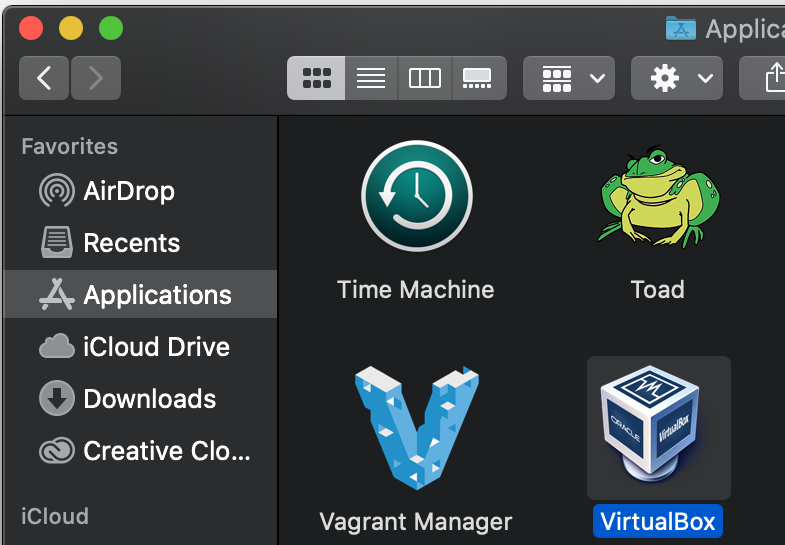Click the Downloads sidebar item
Image resolution: width=785 pixels, height=545 pixels.
(x=149, y=399)
